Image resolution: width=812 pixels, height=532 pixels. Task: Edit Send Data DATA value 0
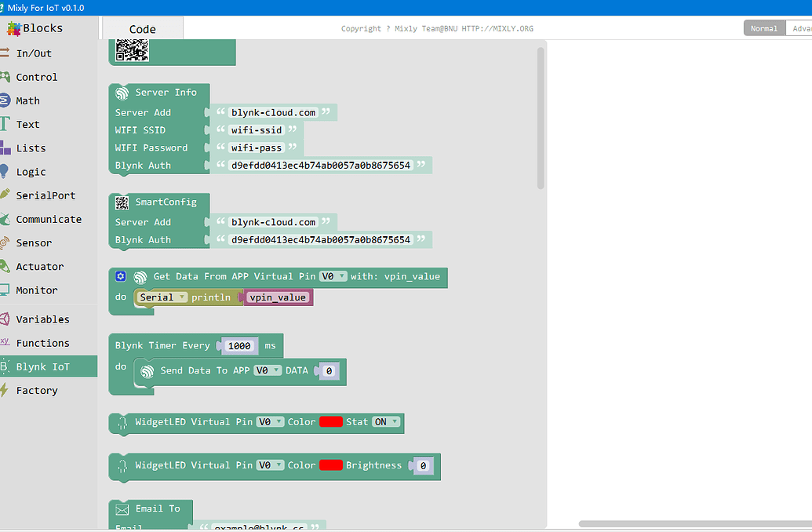click(x=329, y=371)
